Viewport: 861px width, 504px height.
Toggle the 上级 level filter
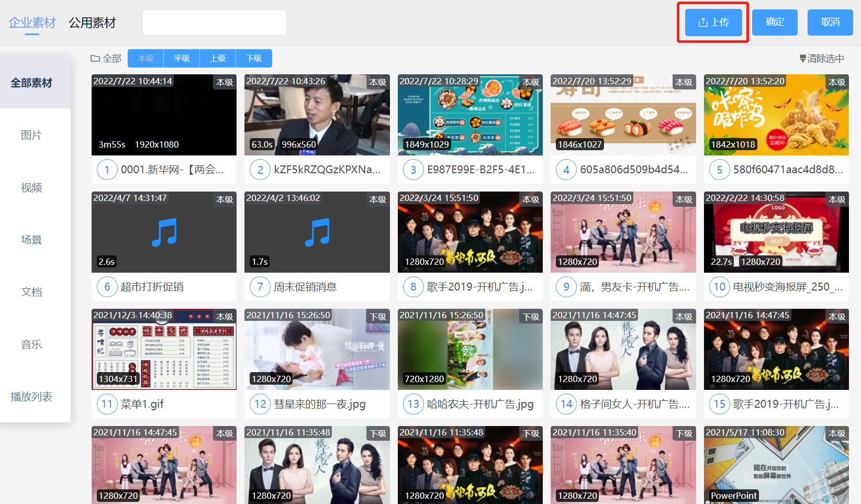click(218, 59)
